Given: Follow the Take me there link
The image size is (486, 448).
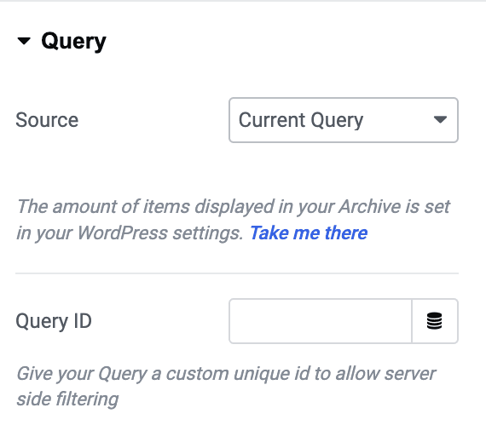Looking at the screenshot, I should pos(309,233).
